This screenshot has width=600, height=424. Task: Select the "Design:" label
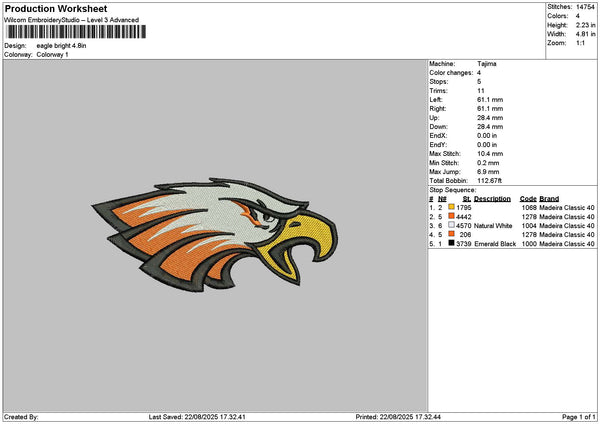pyautogui.click(x=15, y=46)
